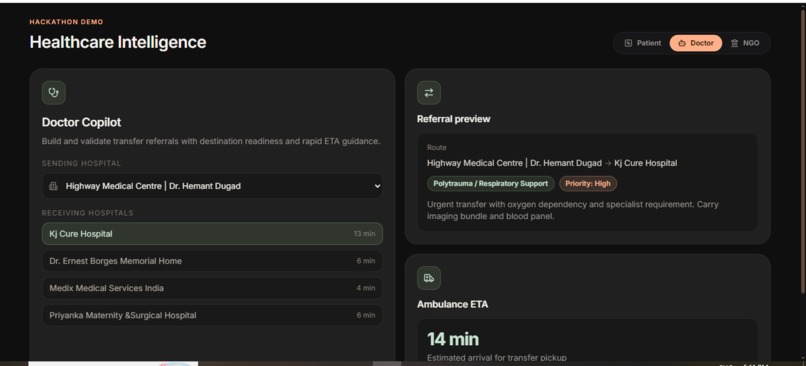Switch to the Patient role tab
This screenshot has width=806, height=366.
click(643, 43)
